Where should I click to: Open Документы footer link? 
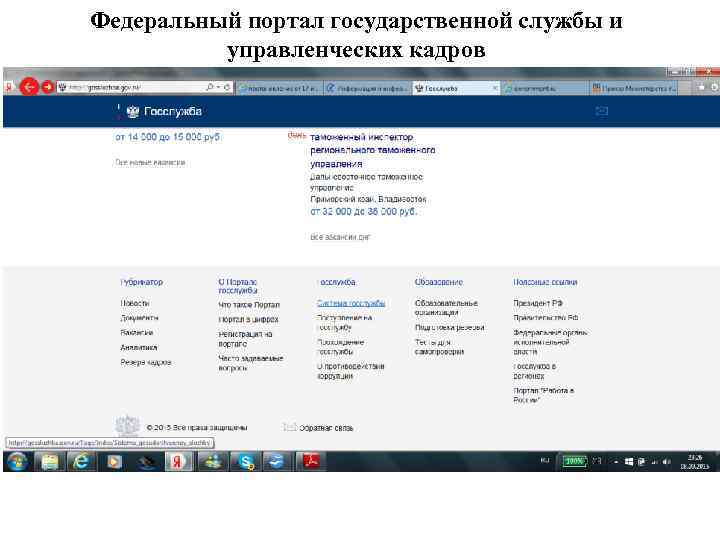[x=139, y=318]
